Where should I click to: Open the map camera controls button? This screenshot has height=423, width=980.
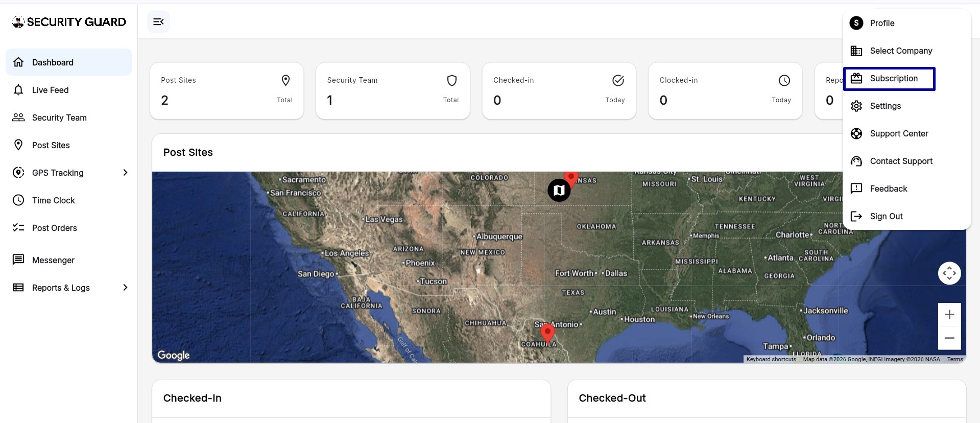[949, 273]
